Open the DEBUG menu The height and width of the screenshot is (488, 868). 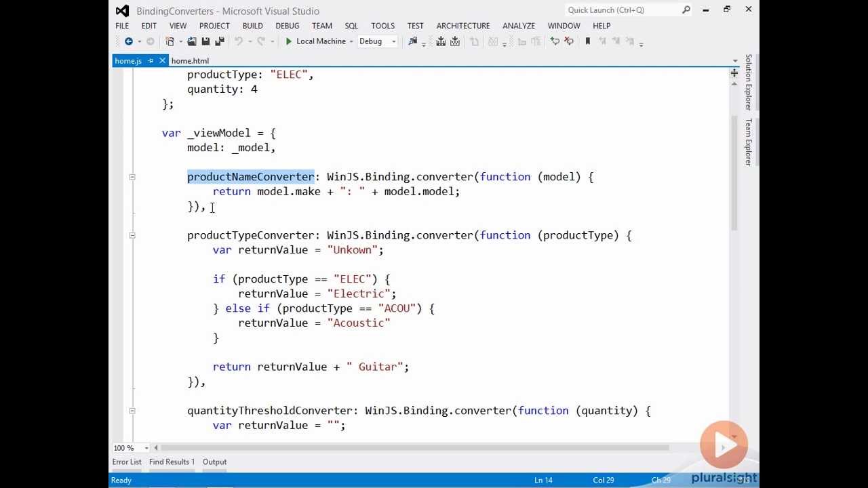[x=288, y=26]
